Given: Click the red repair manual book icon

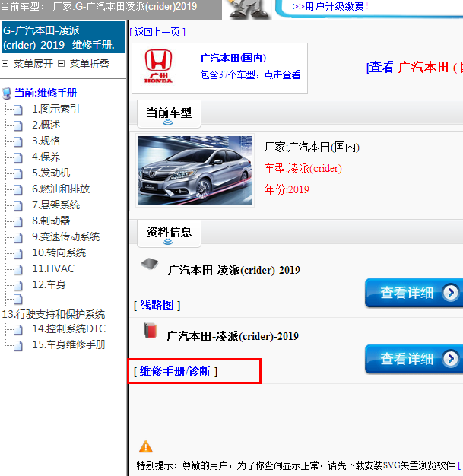Looking at the screenshot, I should [x=151, y=331].
